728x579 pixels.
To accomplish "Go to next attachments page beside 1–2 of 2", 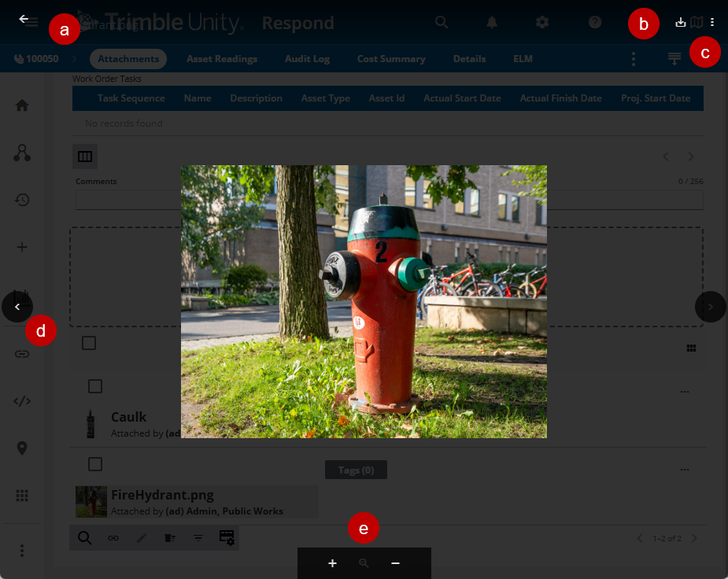I will click(695, 538).
